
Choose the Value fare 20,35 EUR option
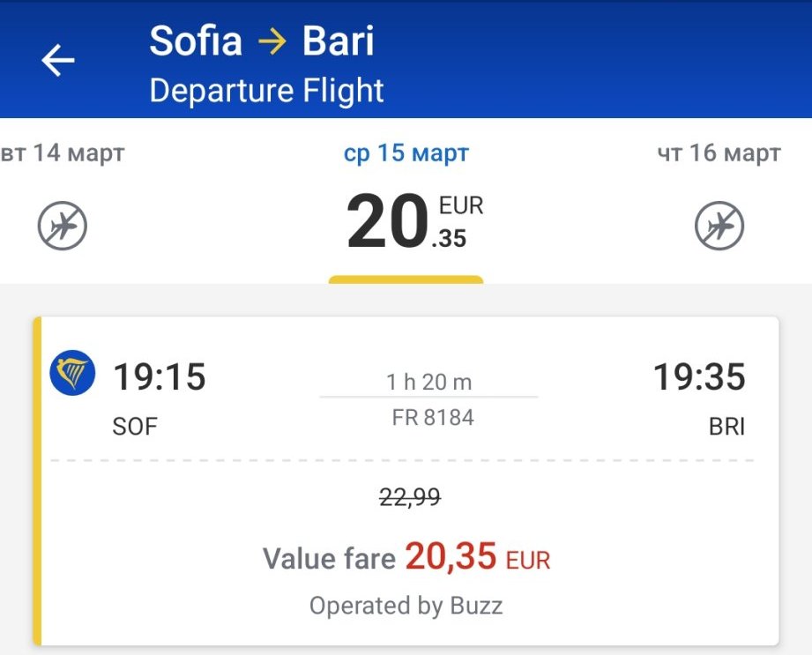406,558
